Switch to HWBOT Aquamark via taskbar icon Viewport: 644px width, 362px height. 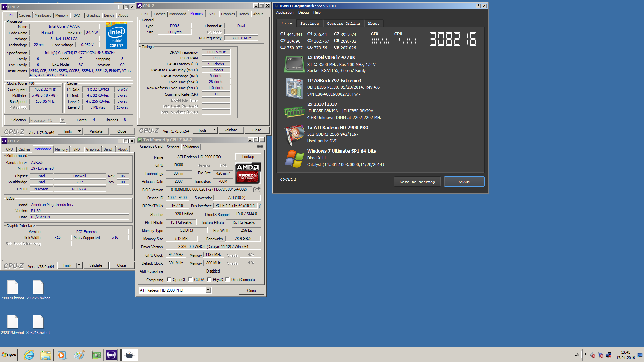point(129,355)
